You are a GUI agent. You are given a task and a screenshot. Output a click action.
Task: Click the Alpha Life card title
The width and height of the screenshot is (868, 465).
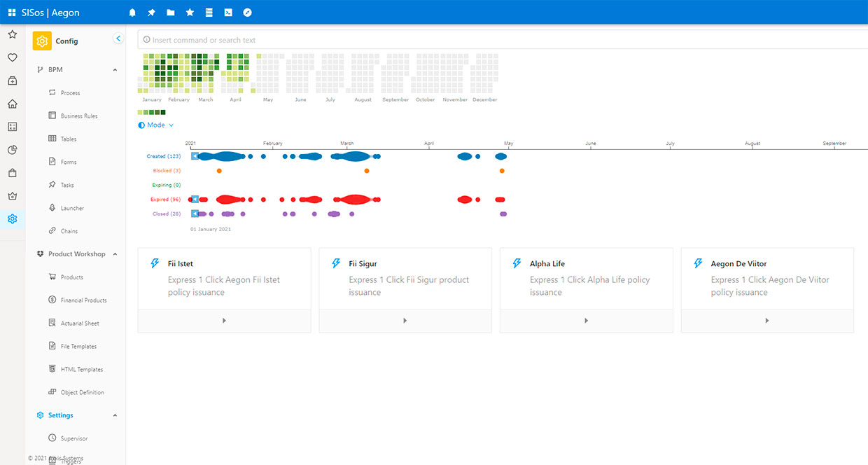pos(547,264)
